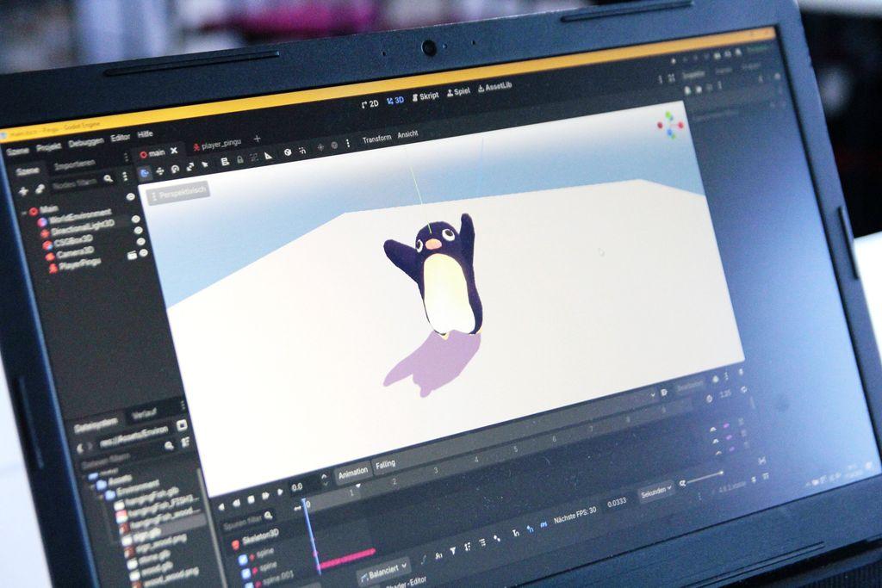This screenshot has width=882, height=588.
Task: Open the Editor menu
Action: 120,138
